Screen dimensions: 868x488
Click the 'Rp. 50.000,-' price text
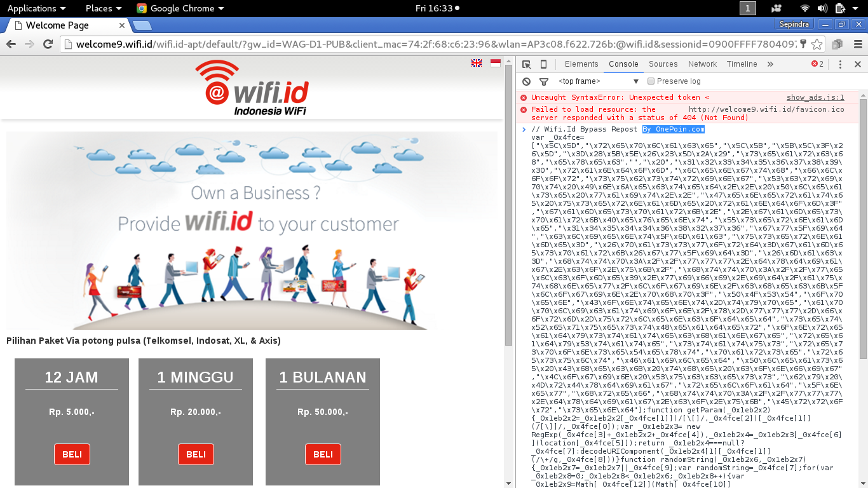point(323,412)
